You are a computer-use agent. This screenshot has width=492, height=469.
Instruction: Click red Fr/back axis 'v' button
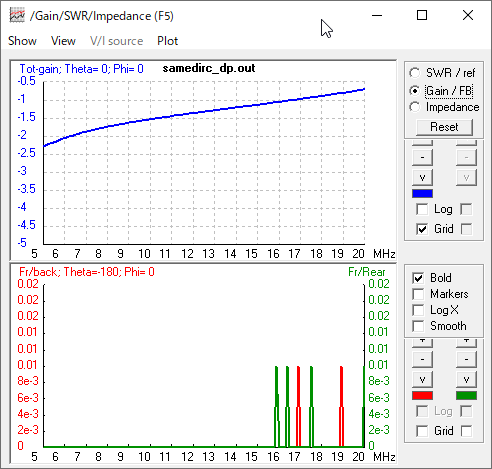pos(422,379)
